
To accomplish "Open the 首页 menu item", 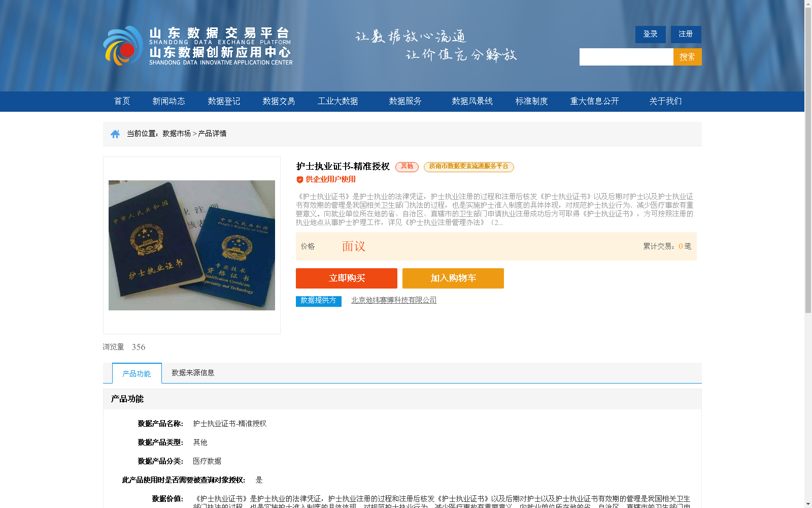I will click(122, 101).
